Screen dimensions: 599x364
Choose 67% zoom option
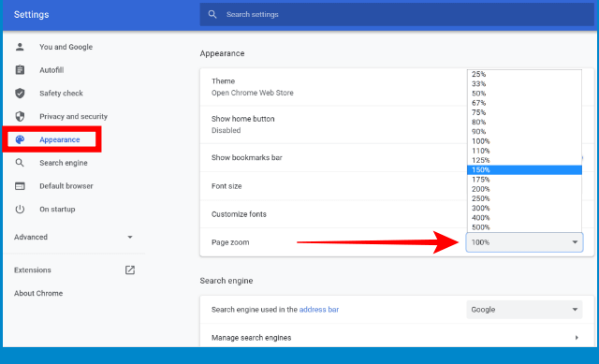point(524,103)
